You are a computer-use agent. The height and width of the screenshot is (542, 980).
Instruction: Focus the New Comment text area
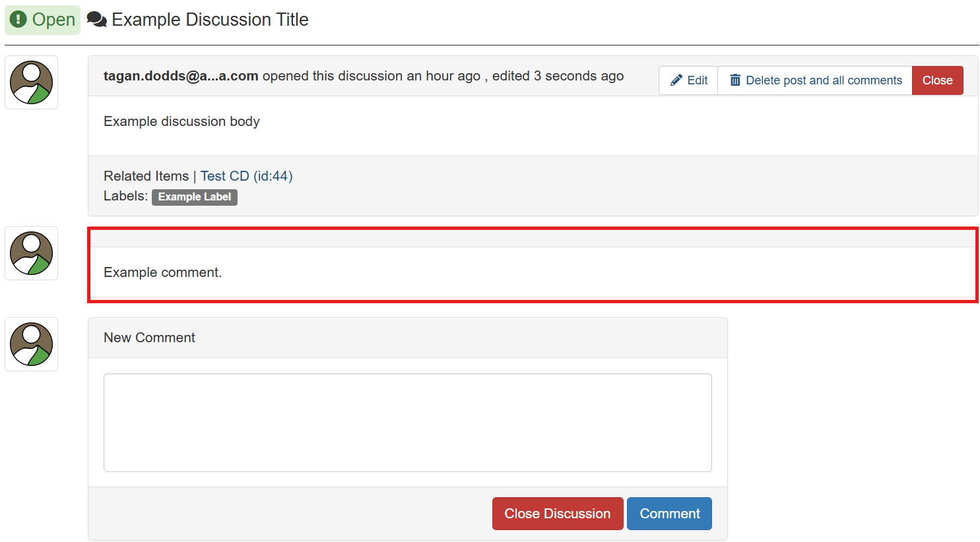(x=407, y=423)
